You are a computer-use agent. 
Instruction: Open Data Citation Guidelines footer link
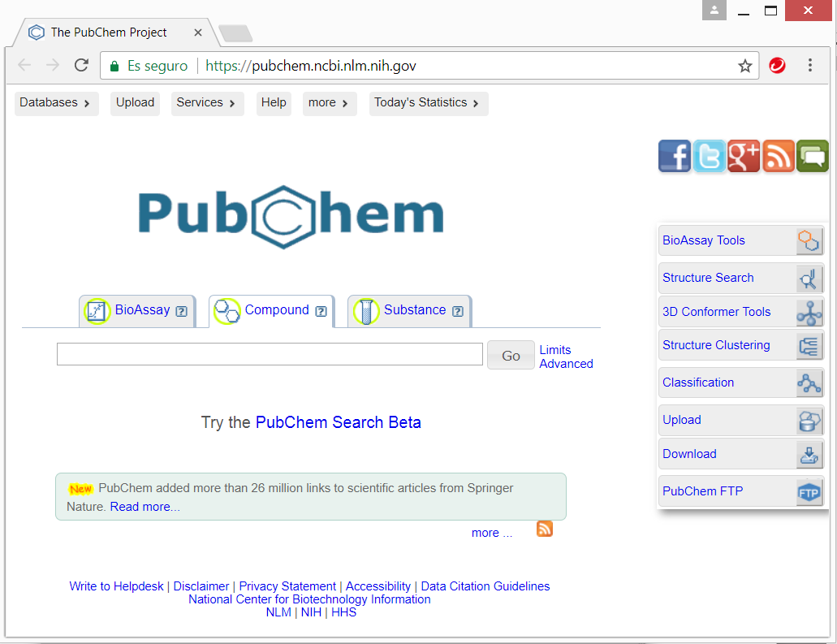pos(485,586)
